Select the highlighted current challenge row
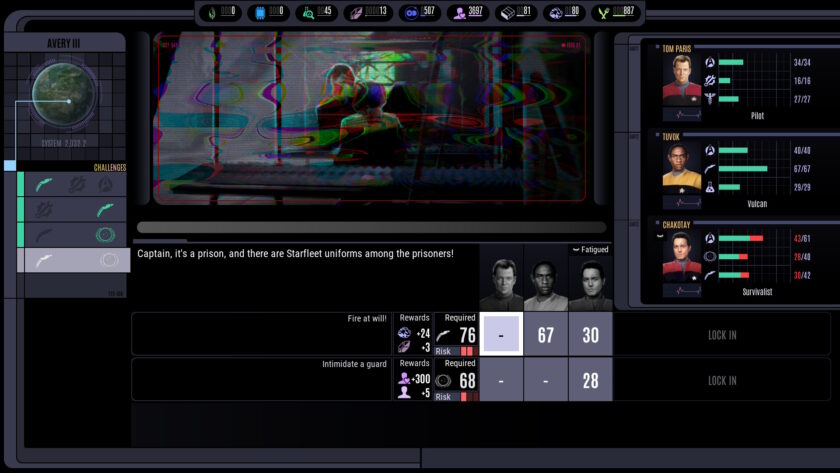The image size is (840, 473). click(74, 260)
